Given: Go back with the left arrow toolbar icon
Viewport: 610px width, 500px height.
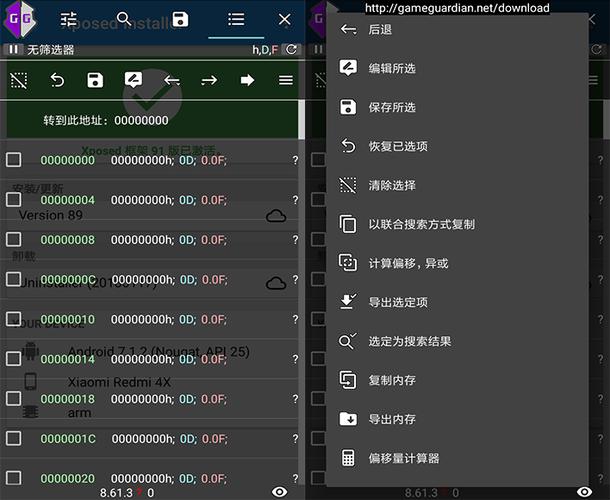Looking at the screenshot, I should (x=172, y=81).
